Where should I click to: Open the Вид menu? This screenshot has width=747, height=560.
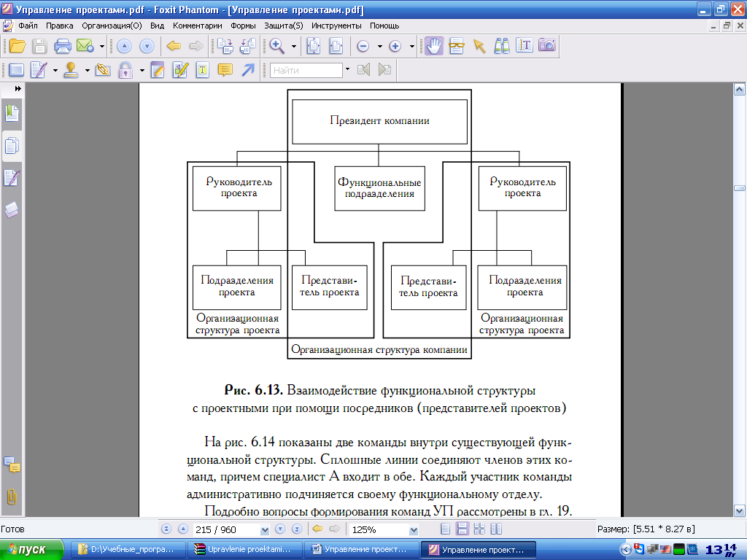158,26
